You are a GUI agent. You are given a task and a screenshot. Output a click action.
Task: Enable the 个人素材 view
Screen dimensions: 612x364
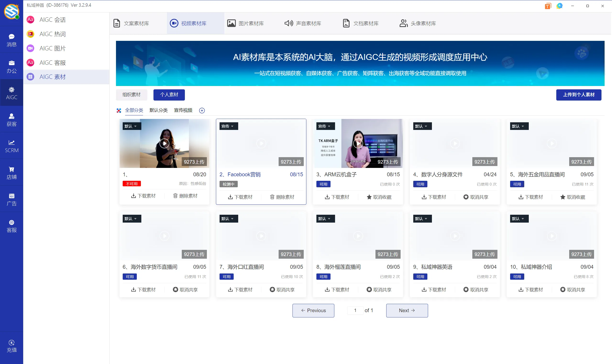click(x=169, y=95)
